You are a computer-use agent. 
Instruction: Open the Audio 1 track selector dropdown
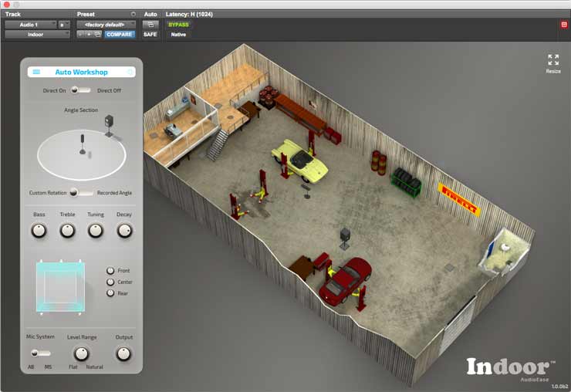pos(31,25)
